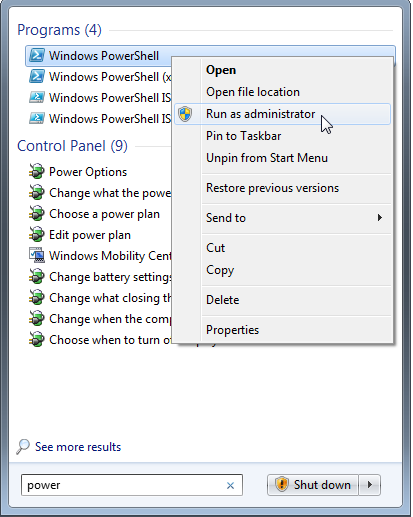Click the Choose a power plan icon
Screen dimensions: 413x517
(36, 214)
